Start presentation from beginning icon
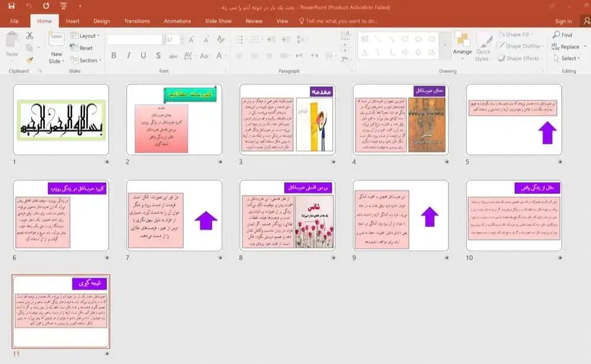This screenshot has height=364, width=591. pyautogui.click(x=63, y=6)
